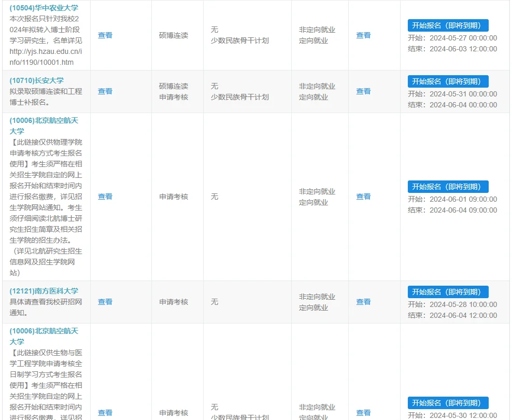Open 北京航空航天大学 link for 物理学院 entry
This screenshot has height=420, width=512.
pos(44,125)
